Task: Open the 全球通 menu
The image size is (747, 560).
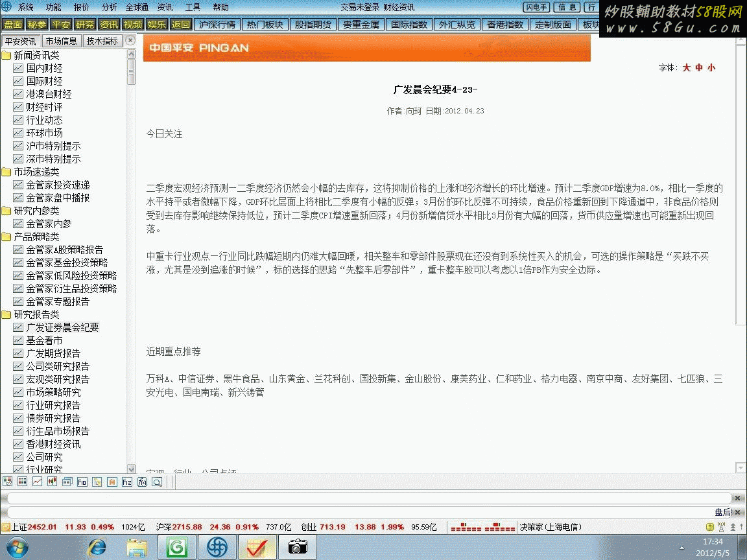Action: click(137, 7)
